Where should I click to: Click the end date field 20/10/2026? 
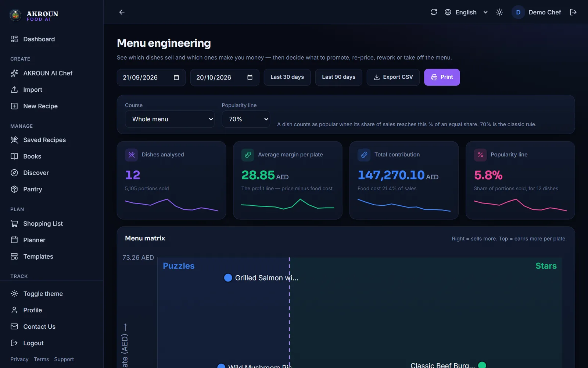click(x=225, y=77)
